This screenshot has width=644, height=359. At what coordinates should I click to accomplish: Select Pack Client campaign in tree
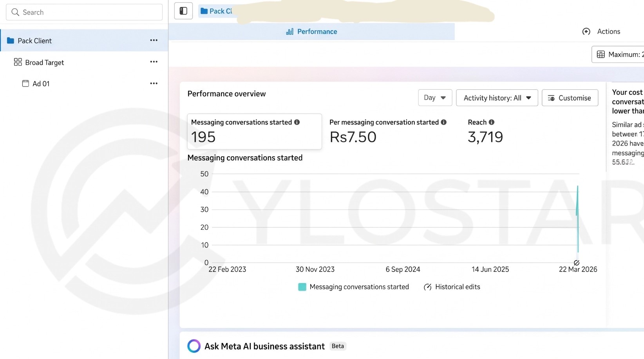(84, 40)
